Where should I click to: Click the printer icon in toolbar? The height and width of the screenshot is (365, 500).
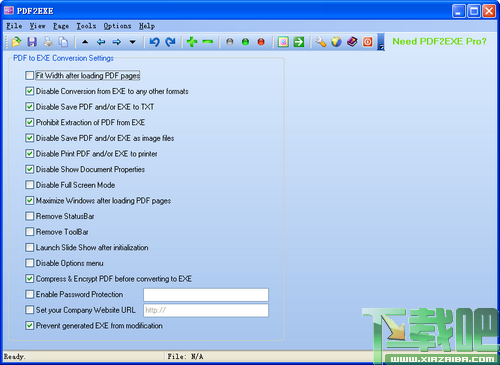(x=48, y=42)
